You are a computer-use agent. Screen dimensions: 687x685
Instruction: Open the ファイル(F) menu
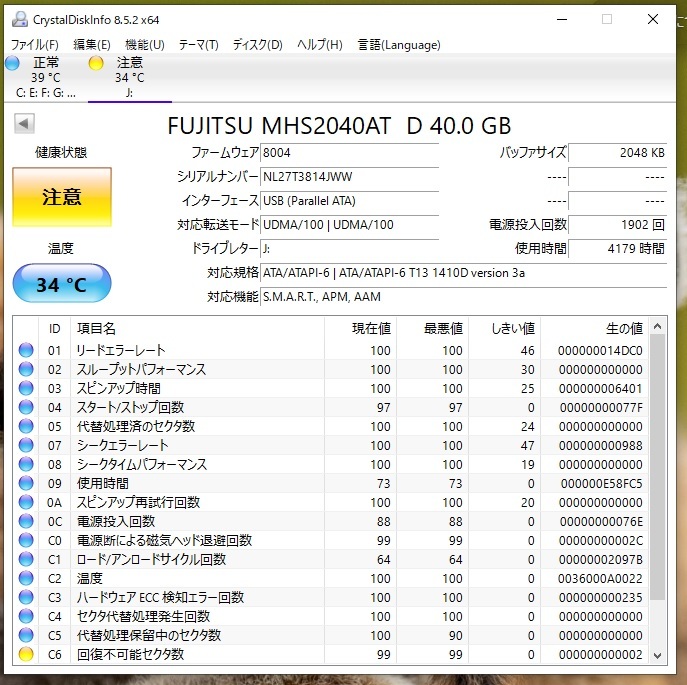pyautogui.click(x=35, y=45)
